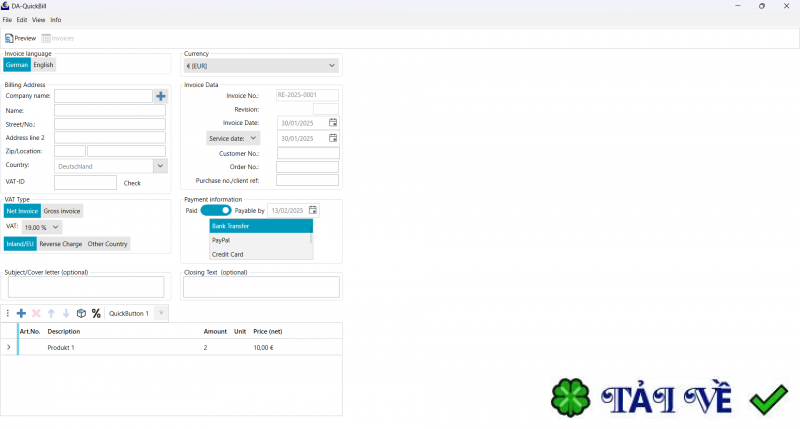The image size is (800, 429).
Task: Open the VAT percentage dropdown
Action: (x=42, y=227)
